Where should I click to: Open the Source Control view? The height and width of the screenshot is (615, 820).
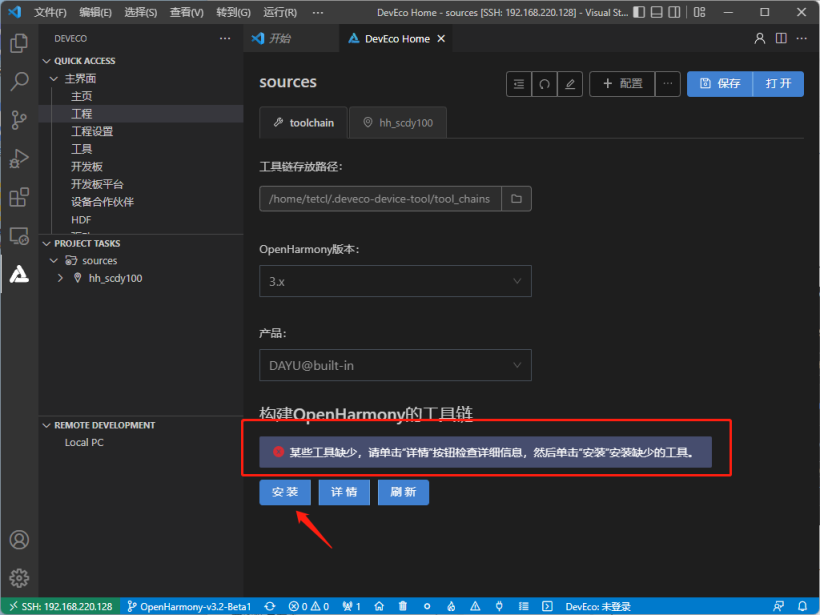coord(18,120)
